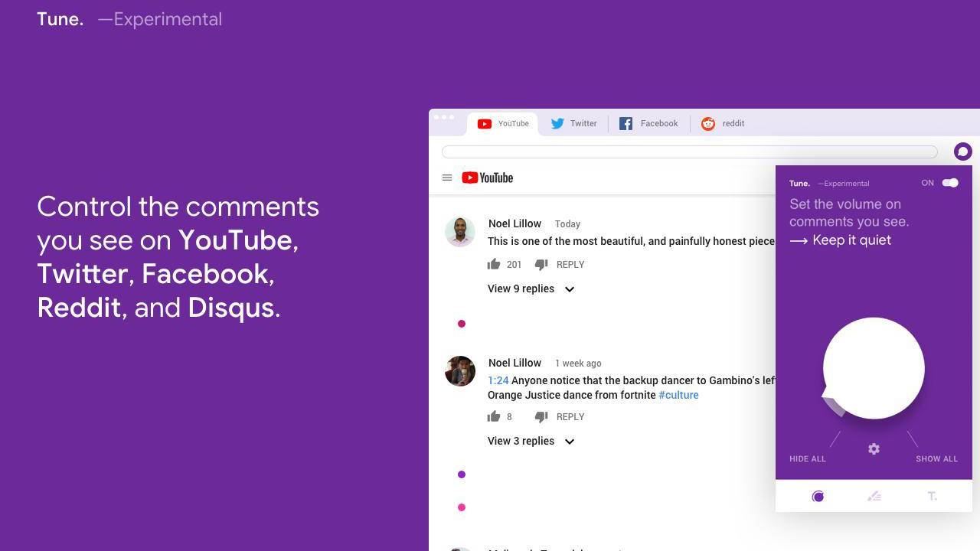
Task: Click Noel Lillow's avatar on Today comment
Action: 460,232
